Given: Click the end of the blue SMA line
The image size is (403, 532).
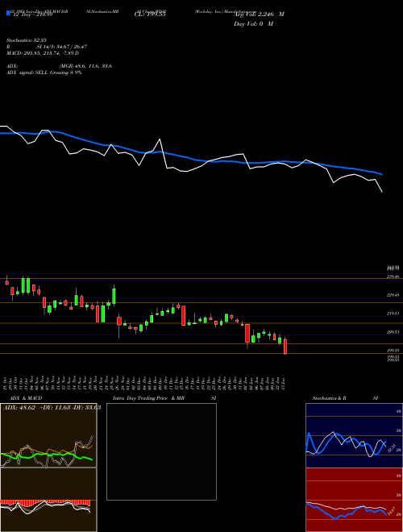Looking at the screenshot, I should point(382,174).
